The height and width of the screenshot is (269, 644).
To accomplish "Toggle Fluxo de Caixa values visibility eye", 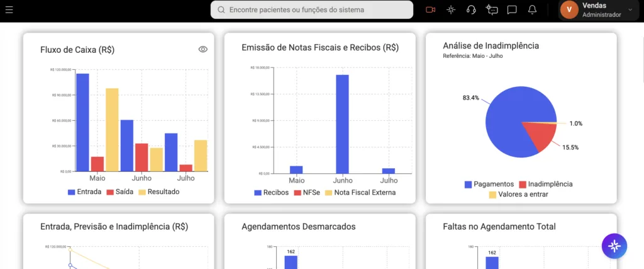I will pyautogui.click(x=203, y=49).
